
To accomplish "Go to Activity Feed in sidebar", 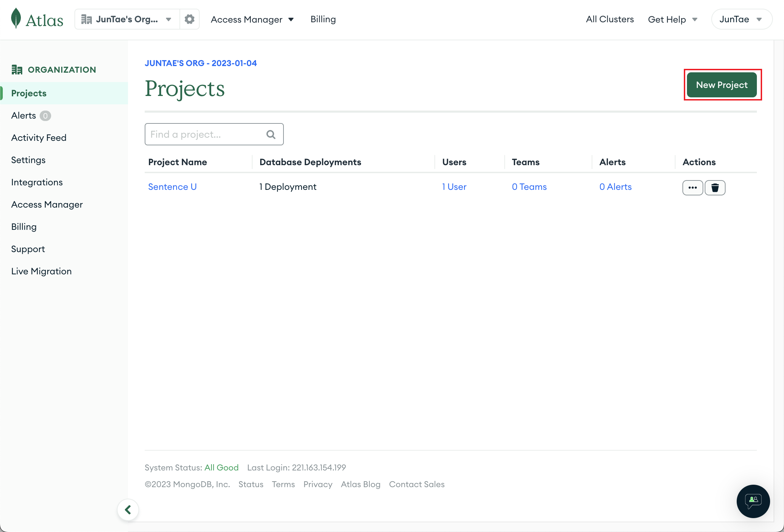I will (x=39, y=138).
